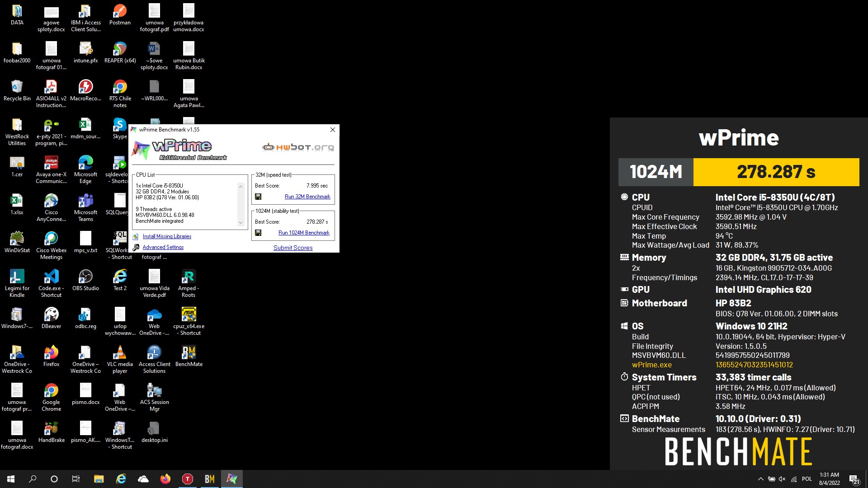Click the CPU List scroll up arrow
The height and width of the screenshot is (488, 868).
coord(241,186)
